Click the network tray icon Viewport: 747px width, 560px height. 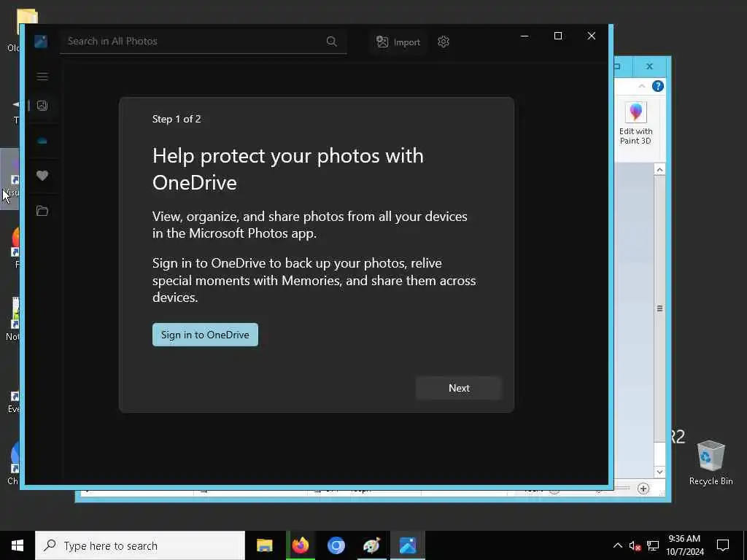(x=653, y=545)
